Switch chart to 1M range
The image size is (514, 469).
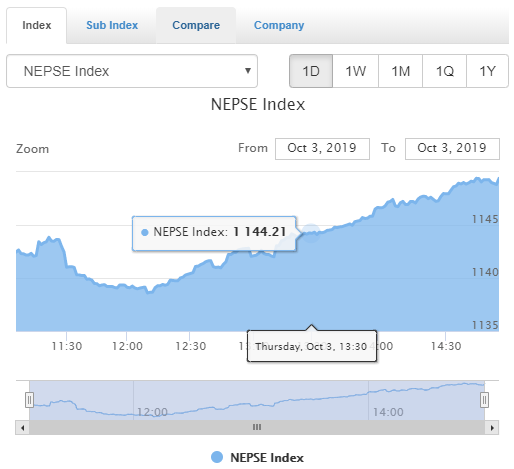pyautogui.click(x=401, y=71)
